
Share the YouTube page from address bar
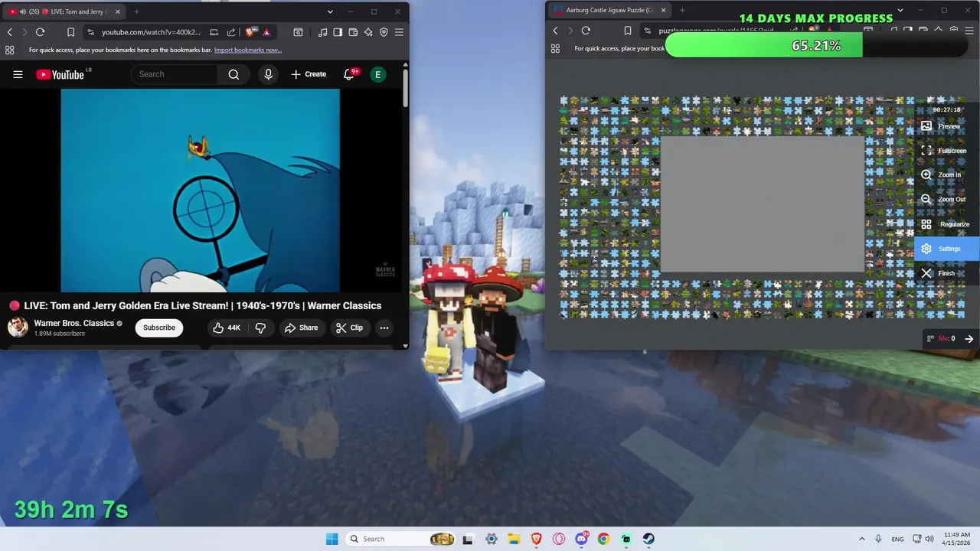[x=231, y=32]
